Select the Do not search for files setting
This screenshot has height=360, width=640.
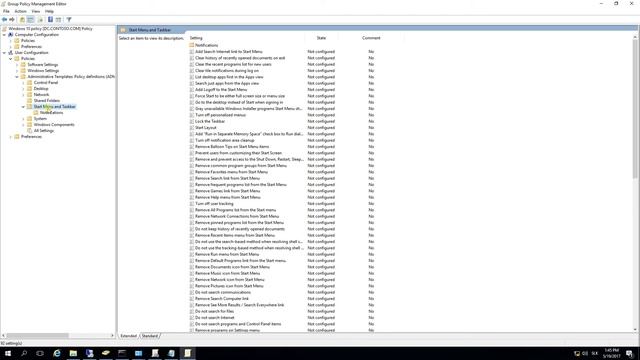214,311
